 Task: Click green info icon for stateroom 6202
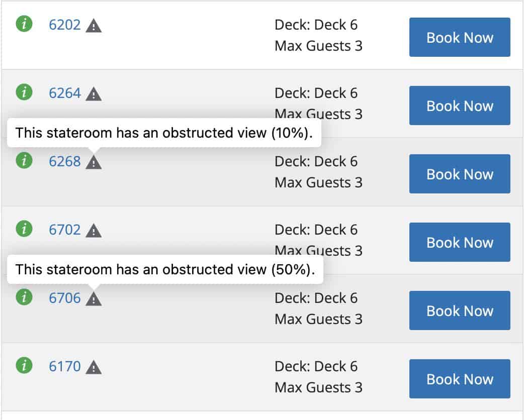pos(24,24)
